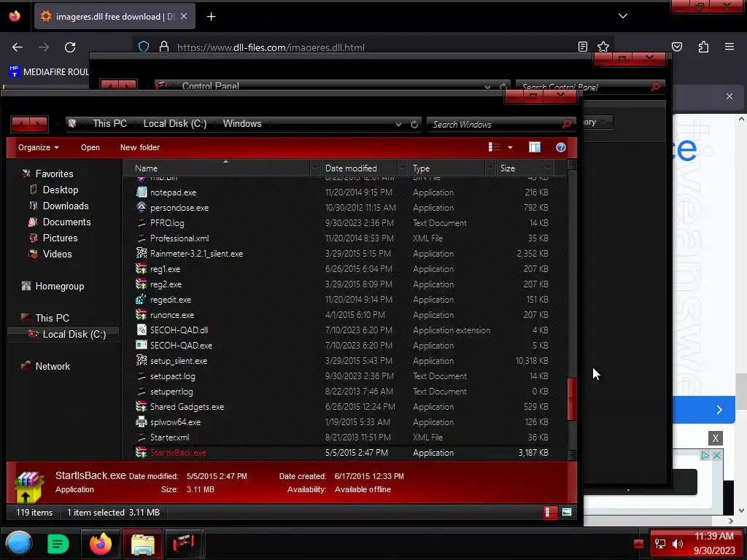Click the Open toolbar button

pos(90,147)
